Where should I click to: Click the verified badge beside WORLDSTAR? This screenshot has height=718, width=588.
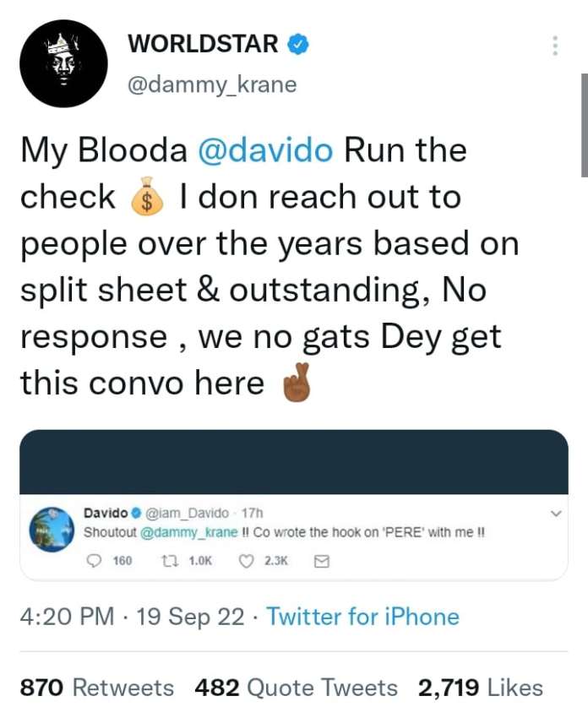pyautogui.click(x=297, y=44)
